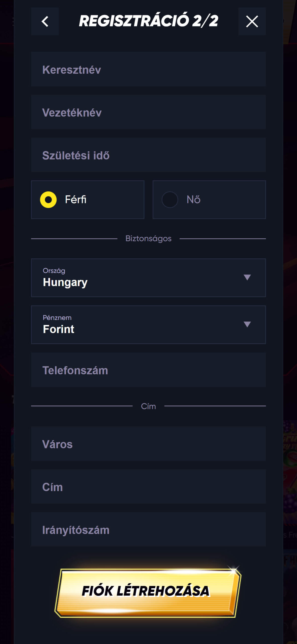
Task: Click the Férfi label text
Action: click(76, 199)
